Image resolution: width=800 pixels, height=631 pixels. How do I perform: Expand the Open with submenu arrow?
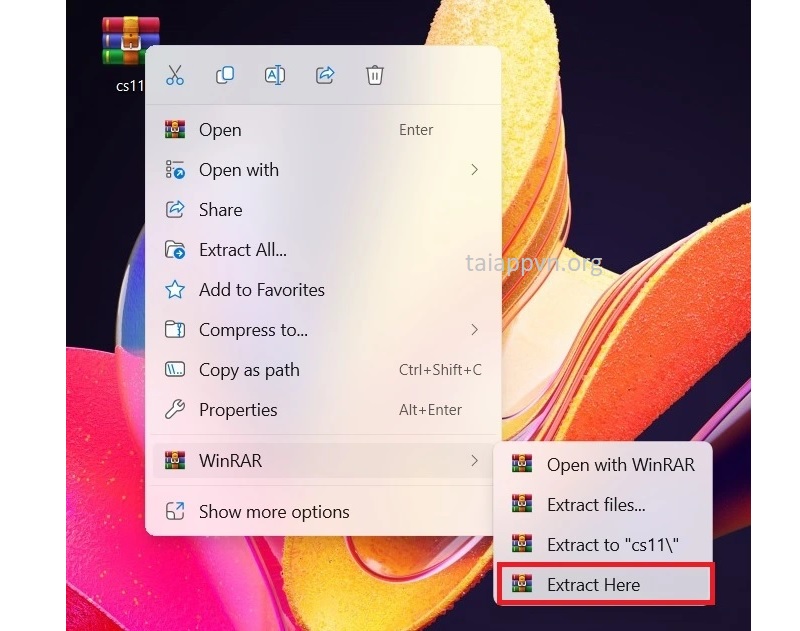[x=474, y=170]
